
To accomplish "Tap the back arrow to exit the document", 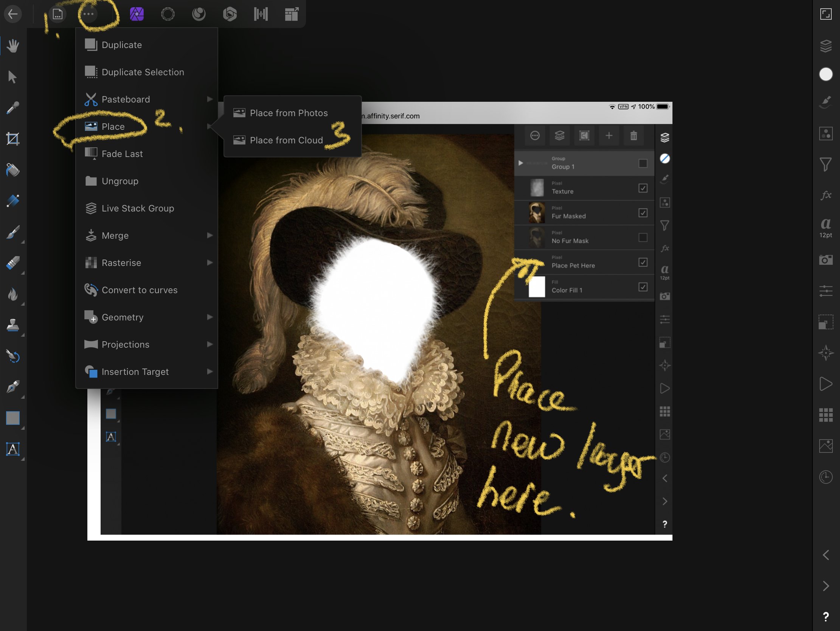I will (x=13, y=14).
